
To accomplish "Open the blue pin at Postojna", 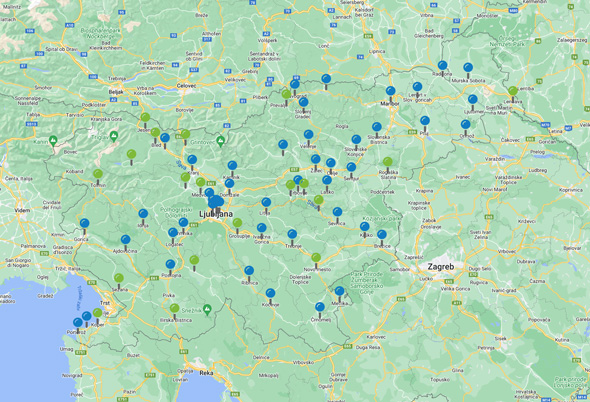I will [x=170, y=267].
